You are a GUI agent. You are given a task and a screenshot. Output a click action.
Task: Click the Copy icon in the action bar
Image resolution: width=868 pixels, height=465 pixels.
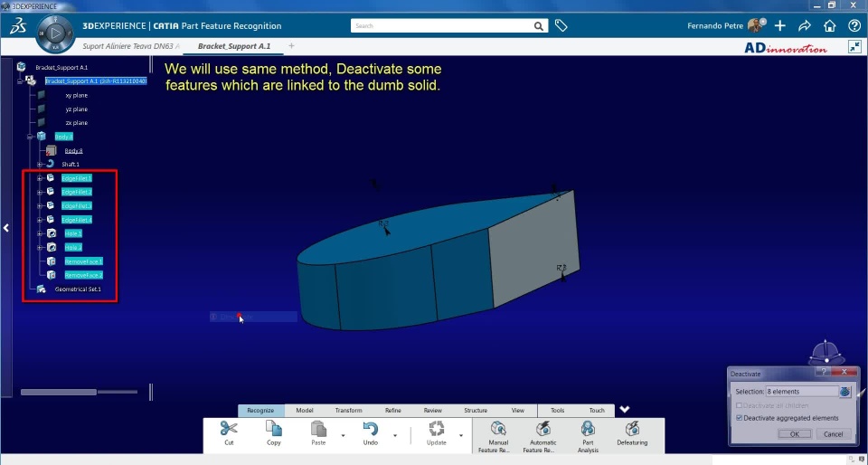(x=273, y=429)
